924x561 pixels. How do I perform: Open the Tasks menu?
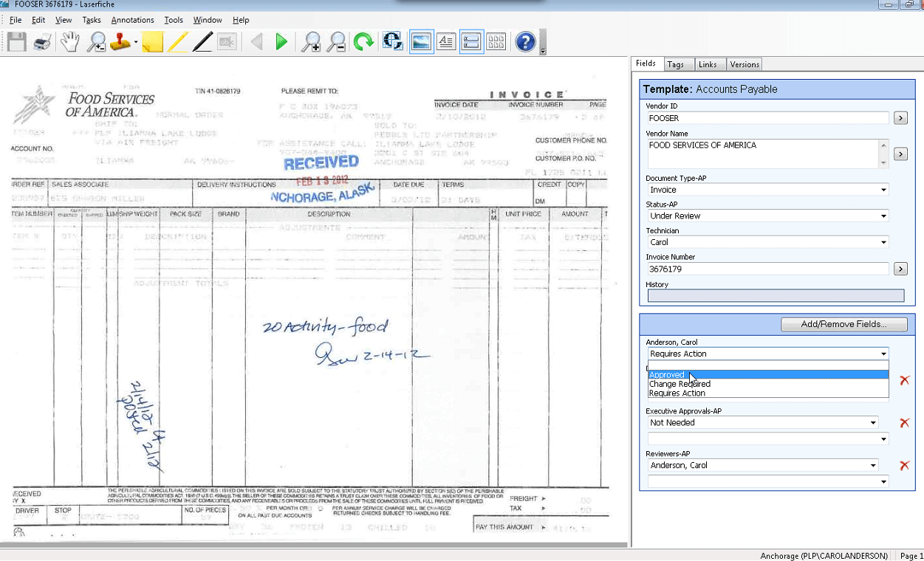[x=92, y=20]
